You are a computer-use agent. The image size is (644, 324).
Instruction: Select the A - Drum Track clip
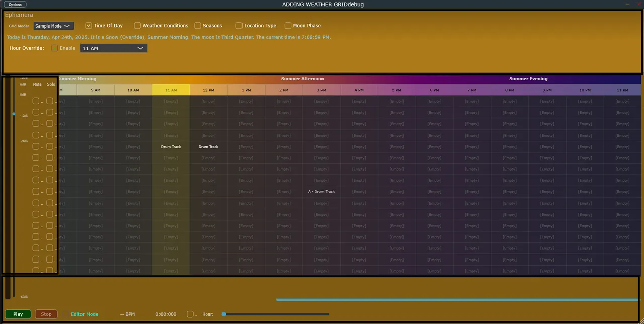(321, 192)
